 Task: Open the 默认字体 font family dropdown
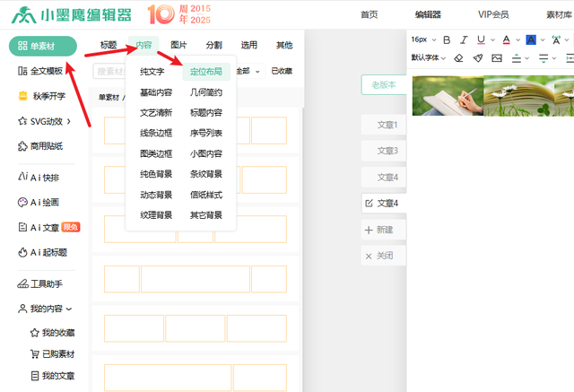pos(429,57)
